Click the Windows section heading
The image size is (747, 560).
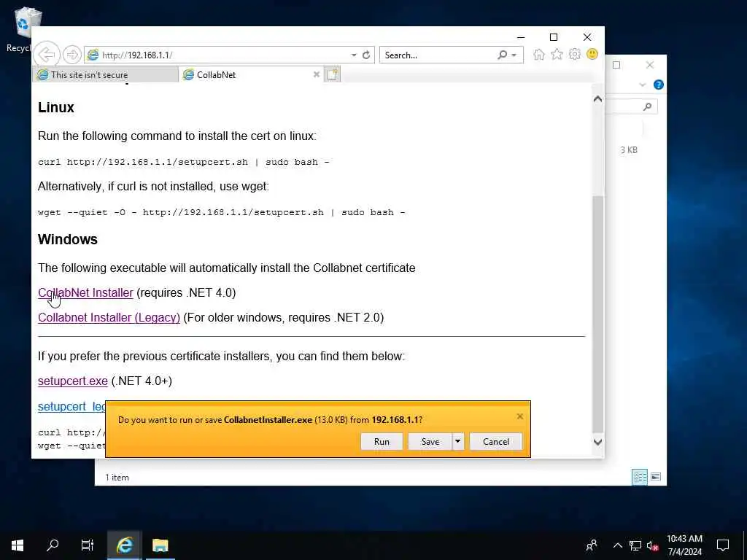click(x=68, y=239)
